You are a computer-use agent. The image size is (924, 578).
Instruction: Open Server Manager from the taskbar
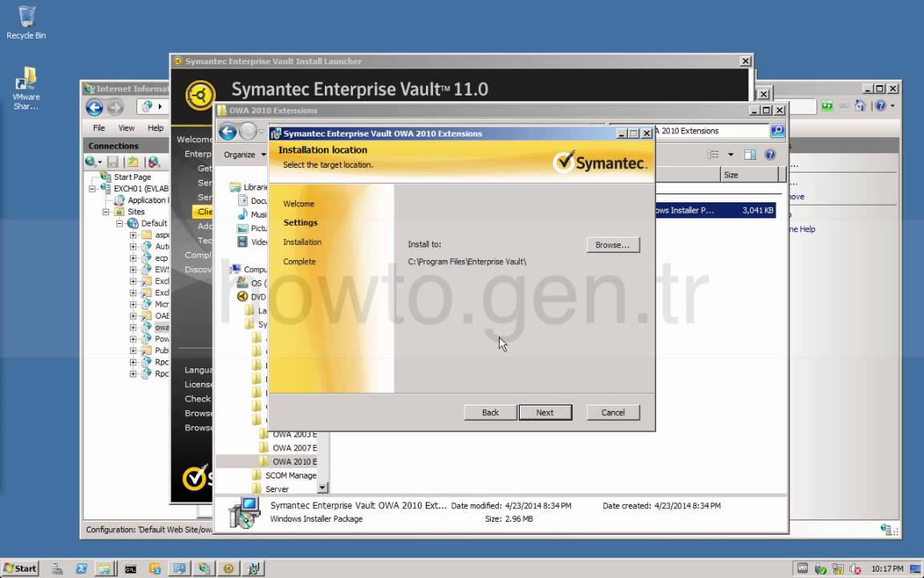coord(57,568)
